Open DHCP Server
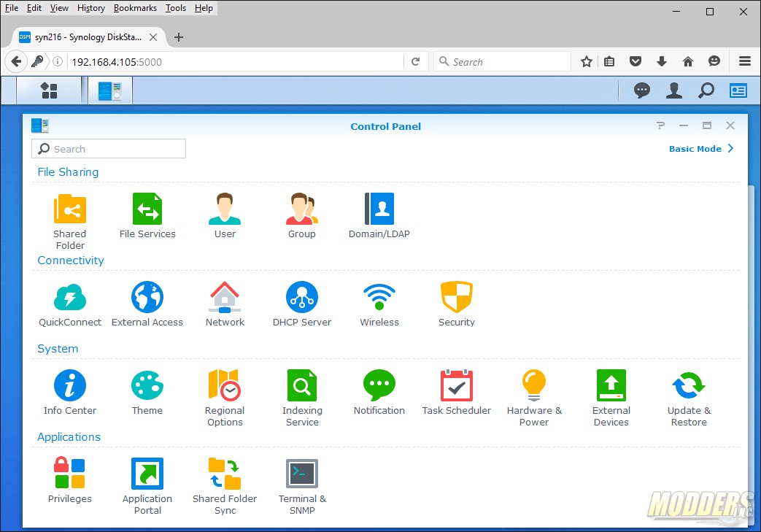This screenshot has height=532, width=761. tap(302, 304)
